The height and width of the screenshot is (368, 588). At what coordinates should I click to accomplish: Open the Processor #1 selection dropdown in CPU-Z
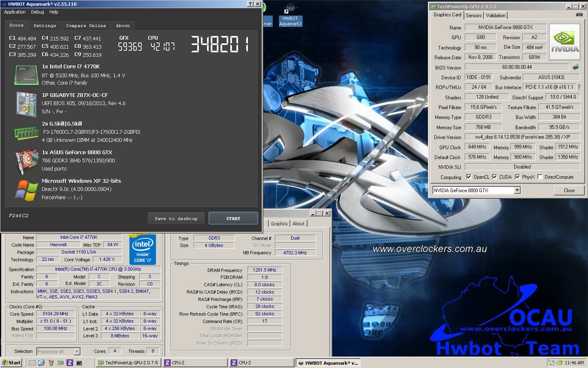pos(77,352)
